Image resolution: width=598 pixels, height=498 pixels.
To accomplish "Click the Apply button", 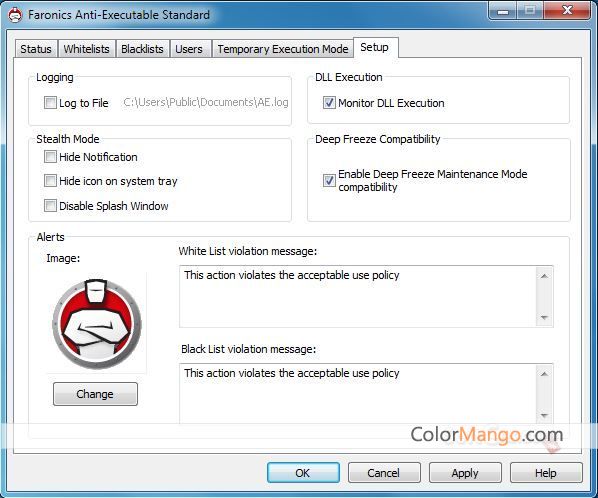I will (465, 473).
